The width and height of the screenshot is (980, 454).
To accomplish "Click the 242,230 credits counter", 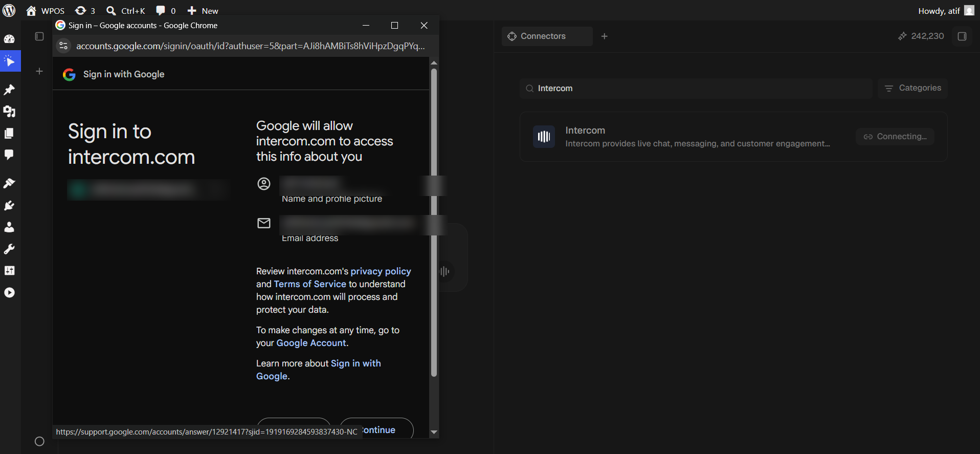I will point(921,36).
